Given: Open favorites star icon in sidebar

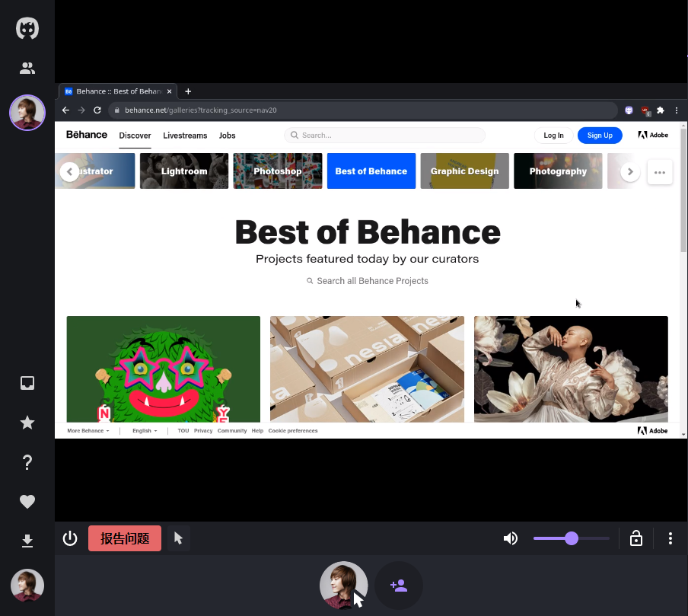Looking at the screenshot, I should (27, 423).
